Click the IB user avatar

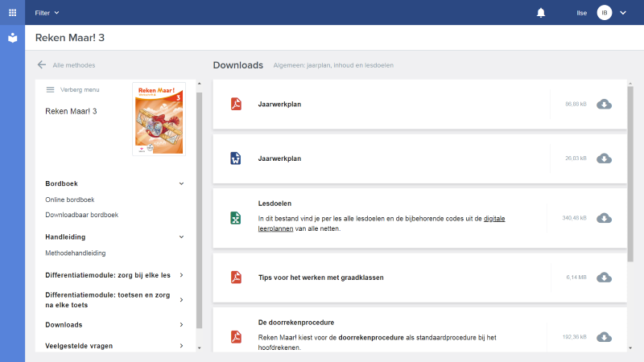605,13
